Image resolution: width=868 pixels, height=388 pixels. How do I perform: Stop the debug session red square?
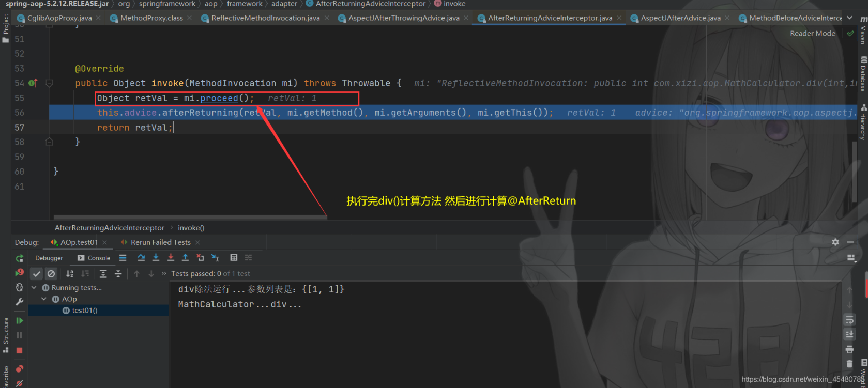20,350
